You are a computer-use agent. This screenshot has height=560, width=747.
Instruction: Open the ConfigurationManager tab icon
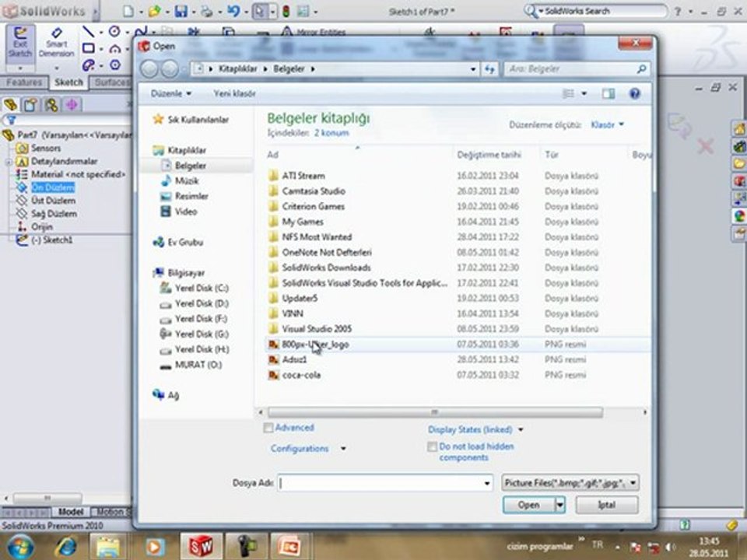[51, 104]
